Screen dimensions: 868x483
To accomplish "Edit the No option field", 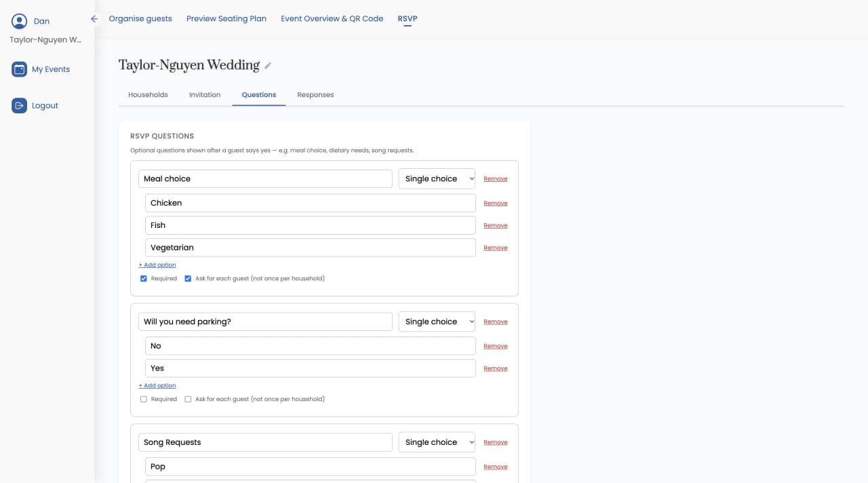I will pos(311,346).
